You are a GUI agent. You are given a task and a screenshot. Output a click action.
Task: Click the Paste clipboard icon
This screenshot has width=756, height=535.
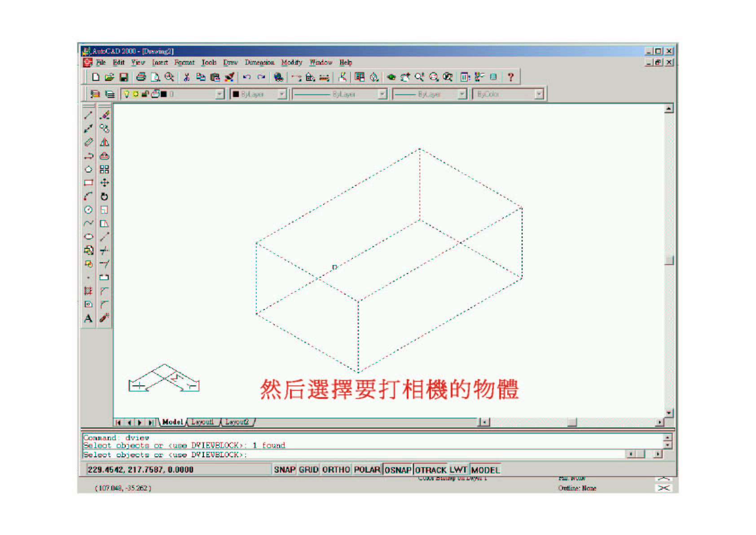pos(215,77)
